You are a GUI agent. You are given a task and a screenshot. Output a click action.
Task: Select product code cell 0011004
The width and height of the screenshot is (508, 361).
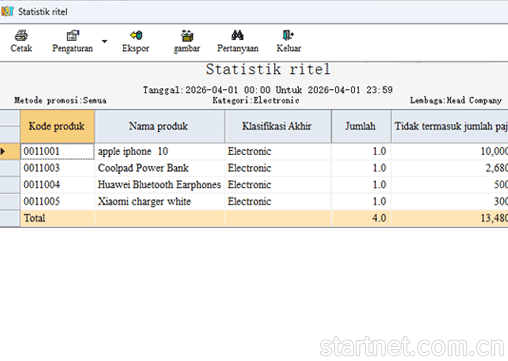pos(57,185)
